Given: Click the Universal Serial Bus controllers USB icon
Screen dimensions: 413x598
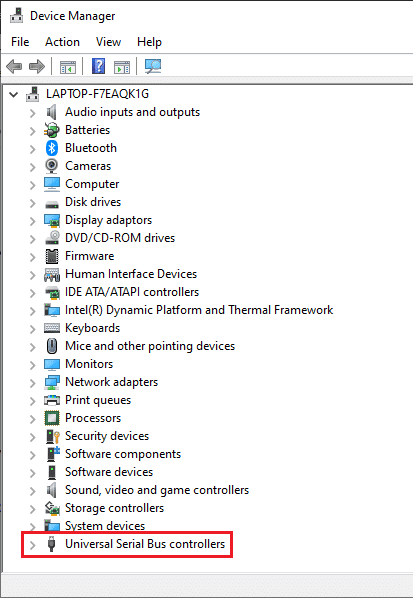Looking at the screenshot, I should (x=51, y=544).
